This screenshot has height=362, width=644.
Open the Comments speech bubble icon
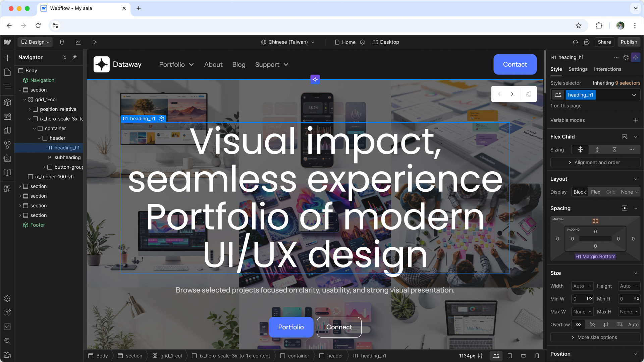[x=587, y=42]
